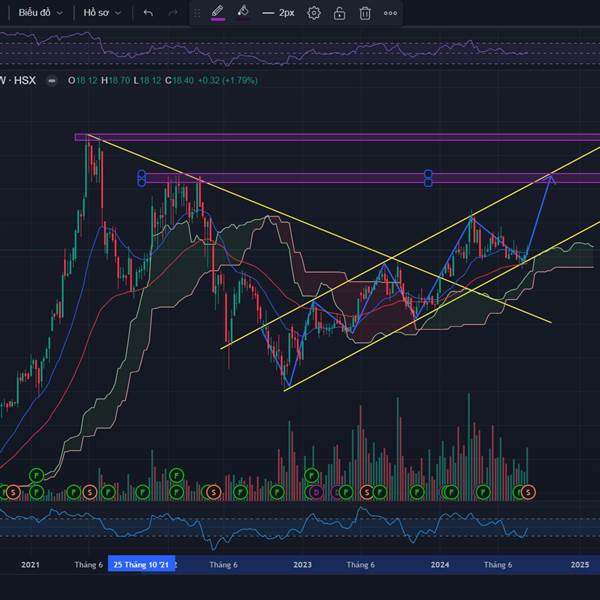Toggle the lock icon for the drawing

coord(339,13)
